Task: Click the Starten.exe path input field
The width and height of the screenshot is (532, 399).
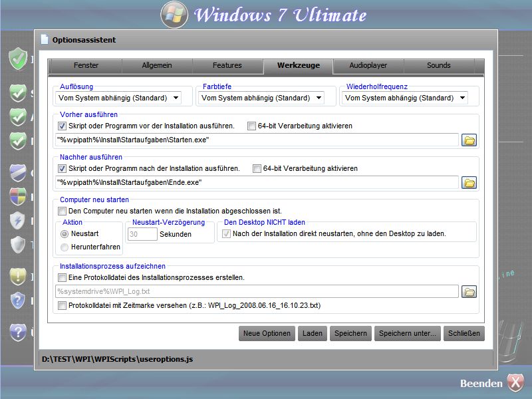Action: click(x=257, y=140)
